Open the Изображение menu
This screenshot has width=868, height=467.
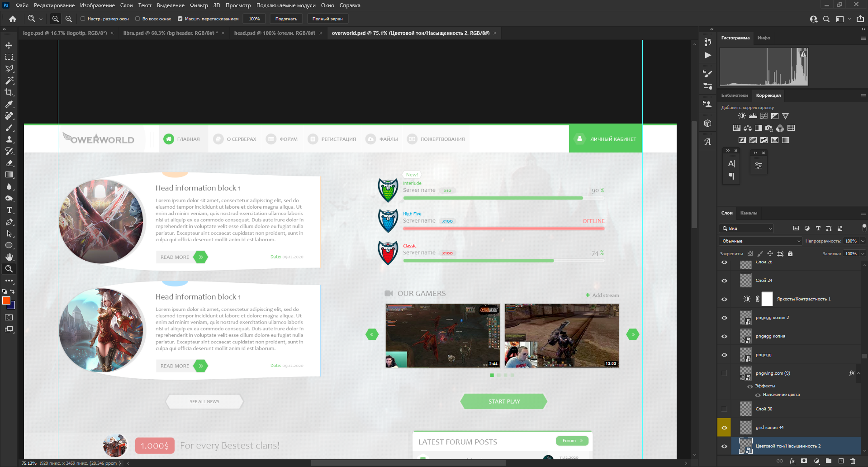tap(97, 5)
